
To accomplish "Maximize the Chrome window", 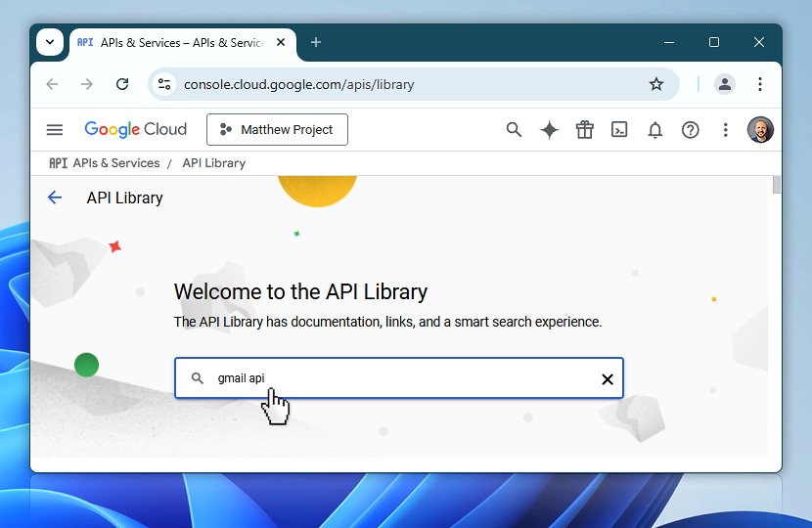I will tap(714, 42).
